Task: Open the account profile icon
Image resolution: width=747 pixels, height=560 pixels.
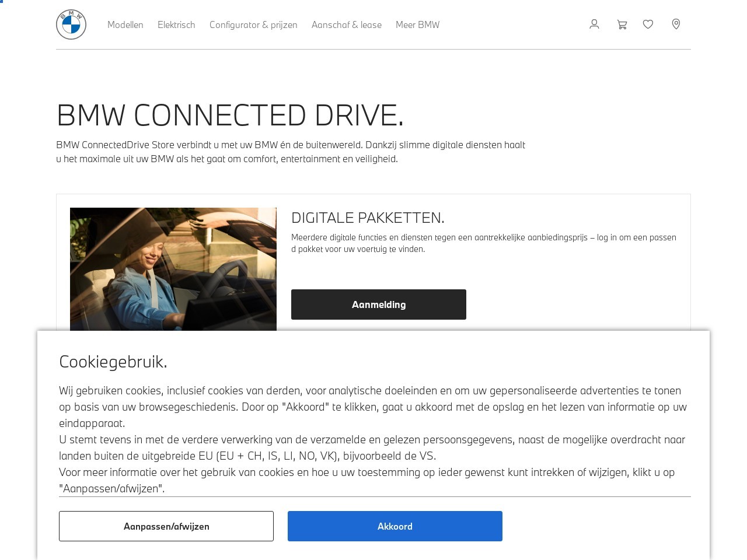Action: pyautogui.click(x=594, y=24)
